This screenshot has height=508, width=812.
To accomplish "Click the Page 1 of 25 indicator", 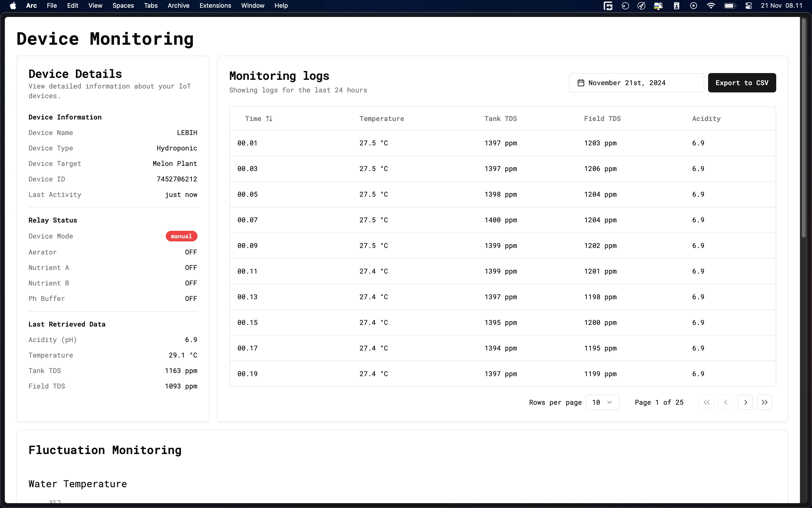I will pyautogui.click(x=659, y=403).
